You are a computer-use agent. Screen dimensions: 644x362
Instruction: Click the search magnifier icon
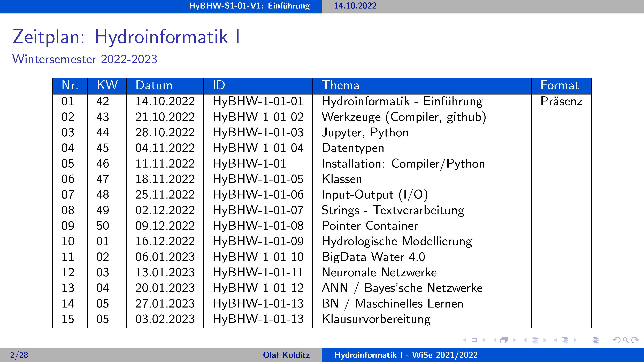tap(626, 340)
